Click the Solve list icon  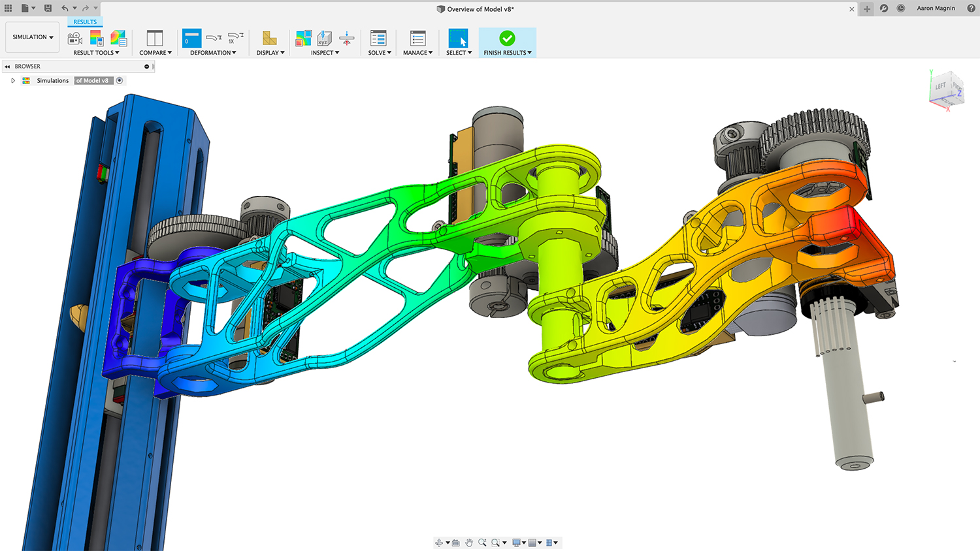[378, 38]
